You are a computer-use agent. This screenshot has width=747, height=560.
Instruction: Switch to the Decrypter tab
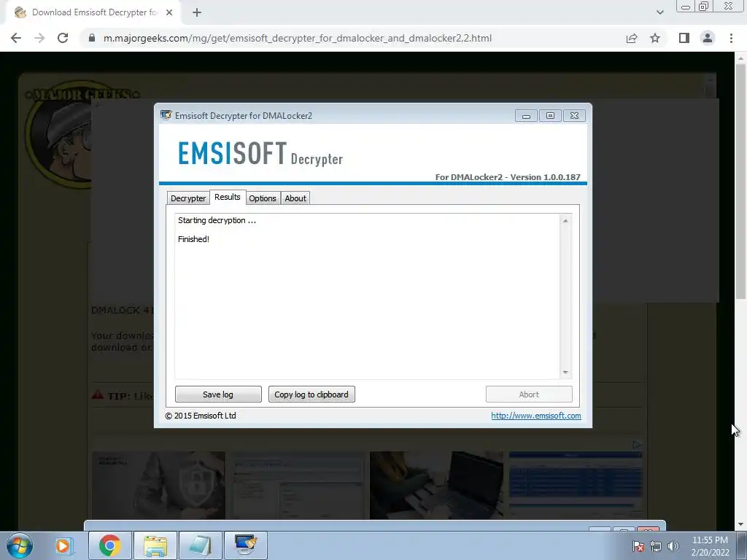pyautogui.click(x=188, y=198)
